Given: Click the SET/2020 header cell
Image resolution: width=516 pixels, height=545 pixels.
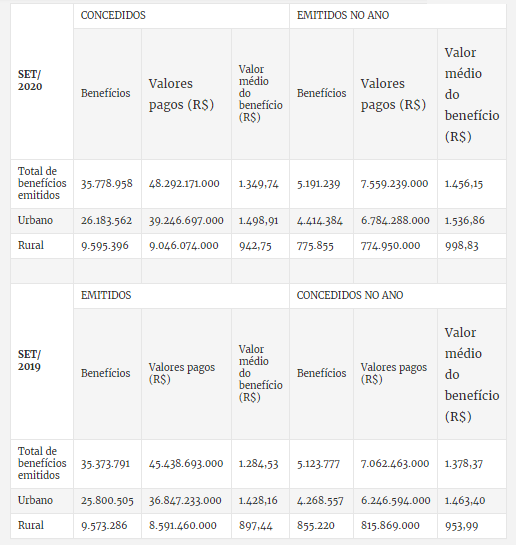Looking at the screenshot, I should [42, 81].
